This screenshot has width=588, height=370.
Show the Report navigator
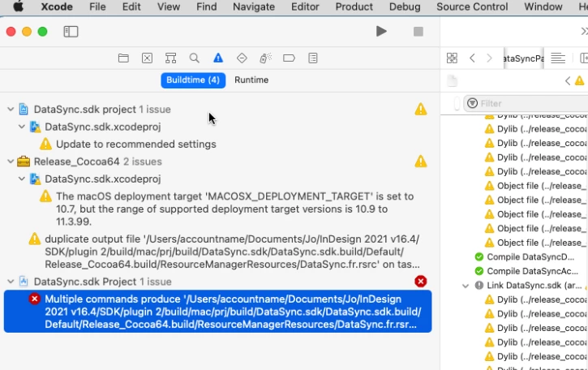tap(313, 58)
